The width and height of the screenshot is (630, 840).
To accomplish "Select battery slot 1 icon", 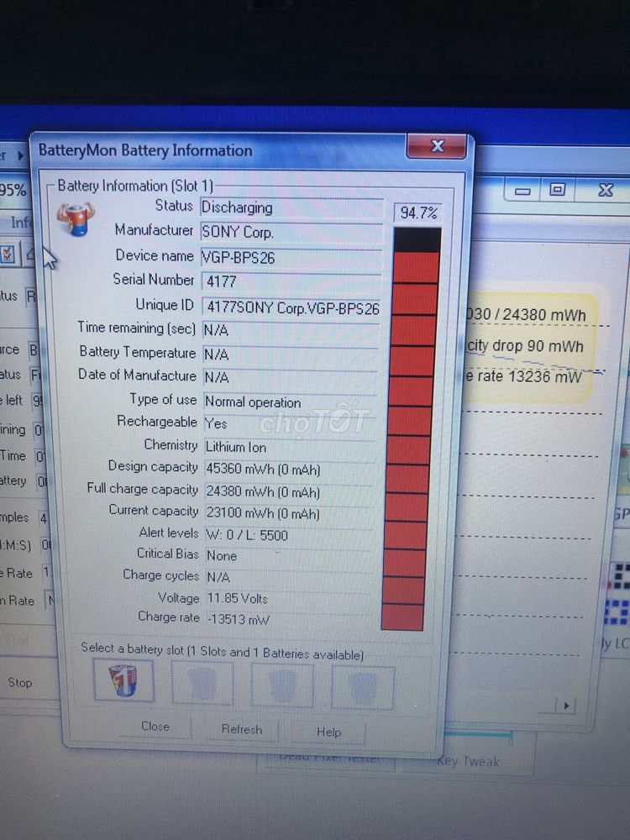I will point(123,680).
